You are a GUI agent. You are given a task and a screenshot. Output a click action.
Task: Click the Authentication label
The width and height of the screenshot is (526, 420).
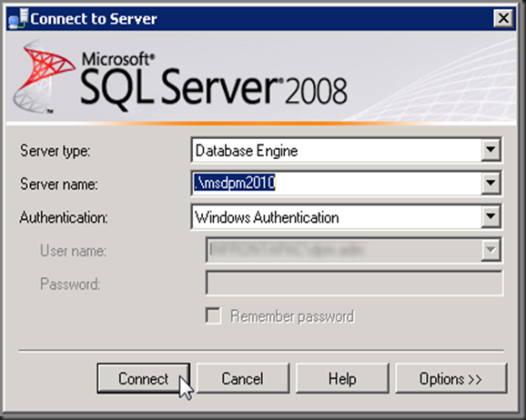click(x=64, y=217)
